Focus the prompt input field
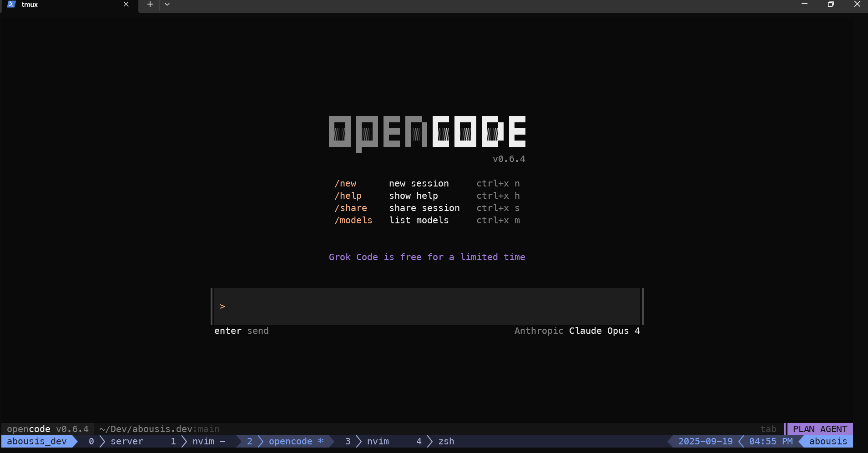The height and width of the screenshot is (453, 868). (427, 306)
